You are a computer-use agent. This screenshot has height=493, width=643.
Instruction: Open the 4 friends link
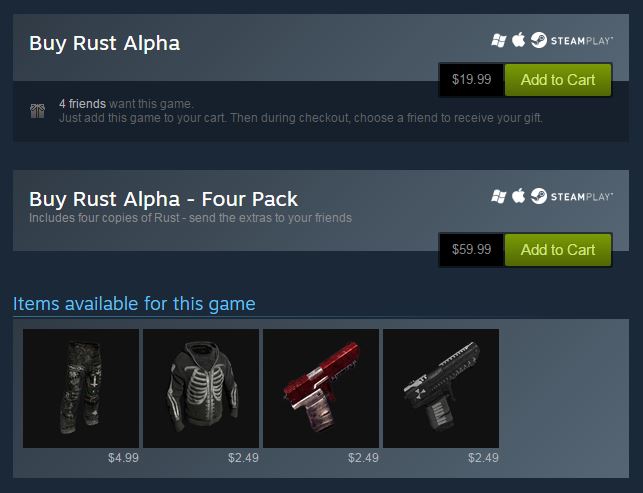(82, 104)
